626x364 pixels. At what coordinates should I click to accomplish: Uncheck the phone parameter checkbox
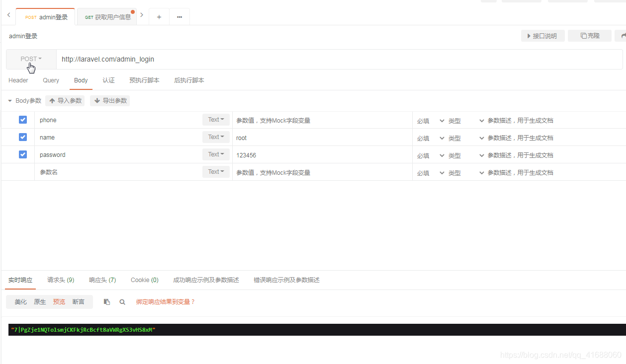pyautogui.click(x=23, y=120)
